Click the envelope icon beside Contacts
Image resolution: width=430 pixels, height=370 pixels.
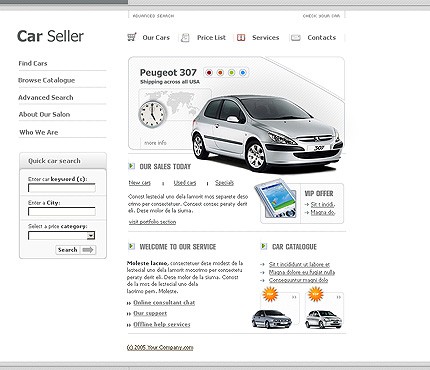click(296, 38)
